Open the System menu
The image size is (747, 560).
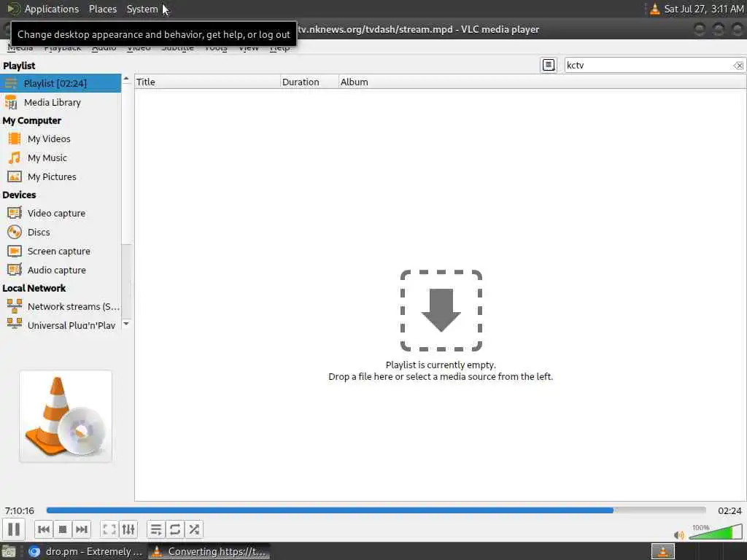(142, 9)
